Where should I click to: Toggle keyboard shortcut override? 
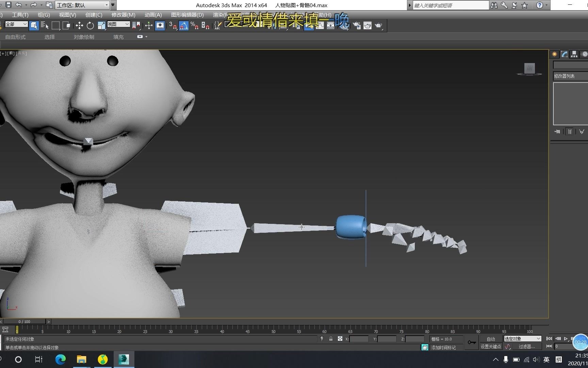(160, 26)
